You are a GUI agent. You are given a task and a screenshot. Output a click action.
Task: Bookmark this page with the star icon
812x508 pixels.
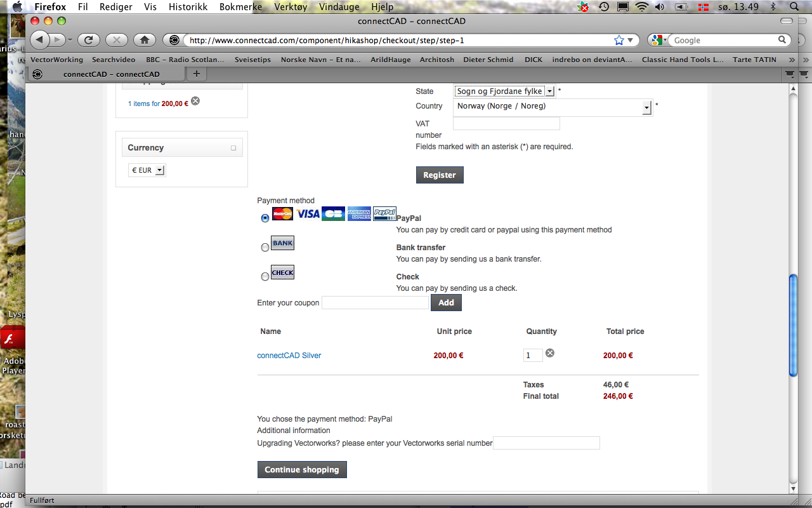click(x=619, y=40)
